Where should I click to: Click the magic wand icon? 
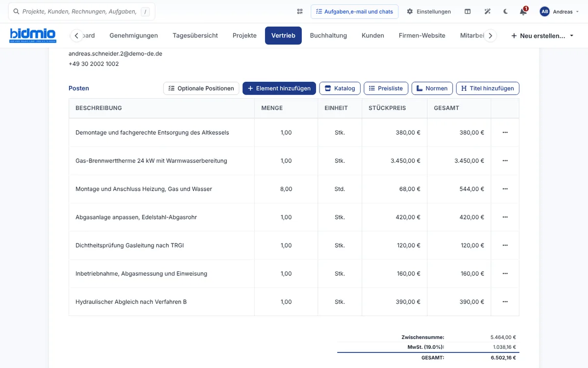coord(488,11)
